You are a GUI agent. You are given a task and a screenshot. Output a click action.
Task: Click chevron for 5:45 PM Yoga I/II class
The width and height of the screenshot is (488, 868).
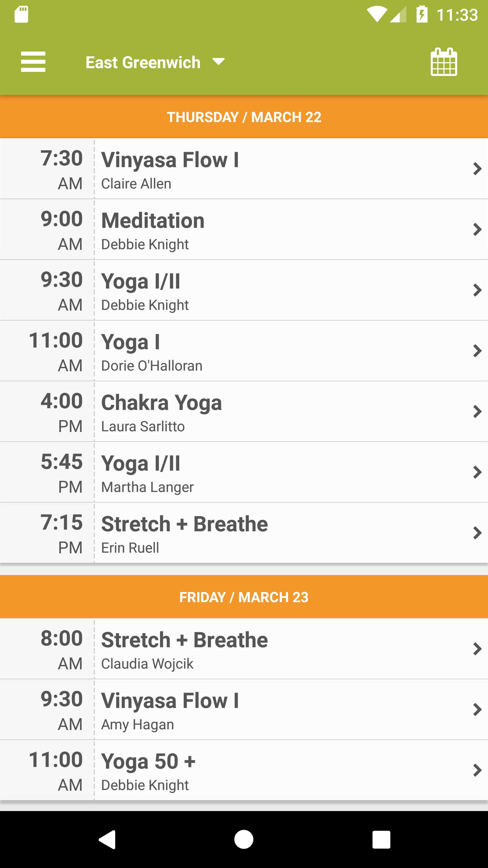coord(477,472)
